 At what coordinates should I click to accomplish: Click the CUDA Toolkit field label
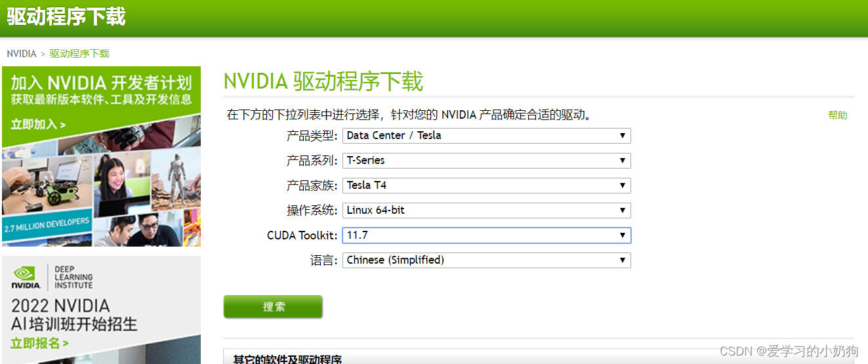302,235
